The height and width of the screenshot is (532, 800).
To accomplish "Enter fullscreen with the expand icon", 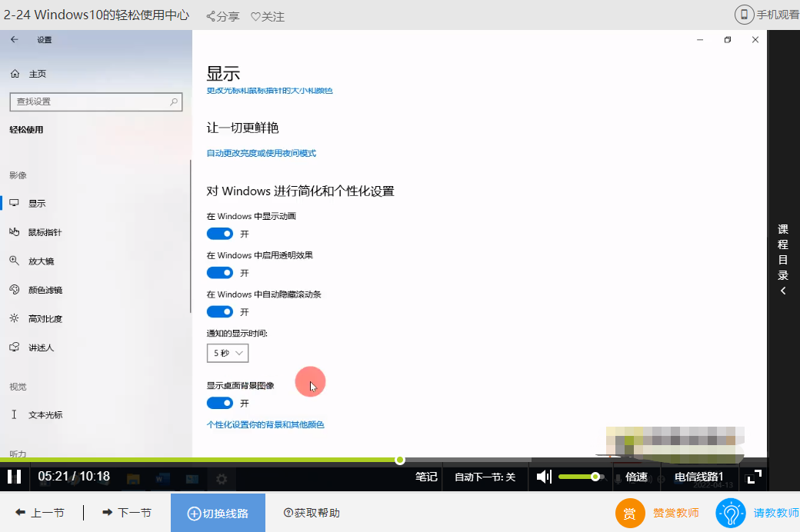I will [x=754, y=477].
